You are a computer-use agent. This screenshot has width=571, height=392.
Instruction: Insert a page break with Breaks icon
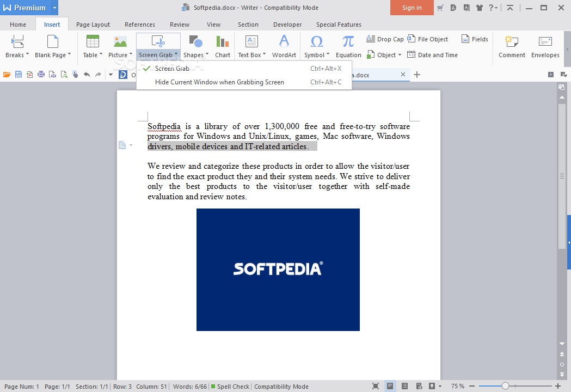click(17, 41)
